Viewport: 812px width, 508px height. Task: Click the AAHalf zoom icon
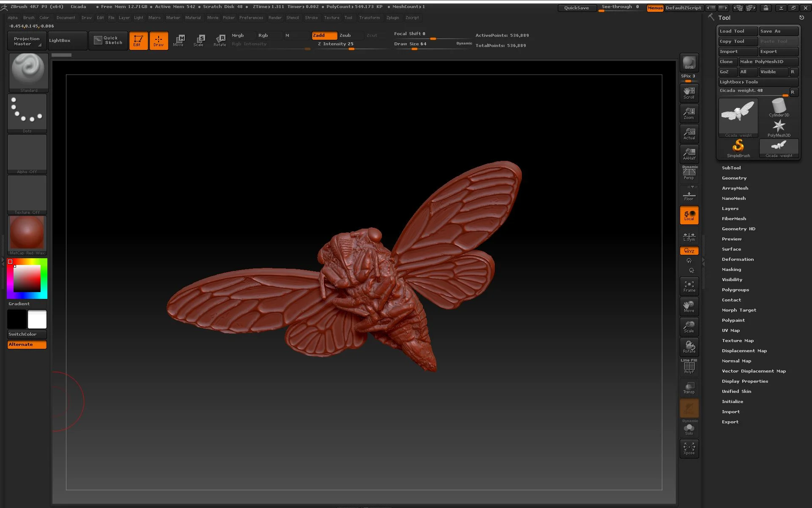pos(689,154)
